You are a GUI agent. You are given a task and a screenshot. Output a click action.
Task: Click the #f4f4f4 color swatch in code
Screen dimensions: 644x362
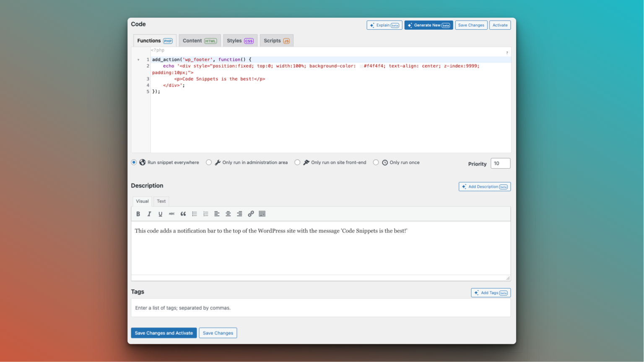tap(361, 66)
